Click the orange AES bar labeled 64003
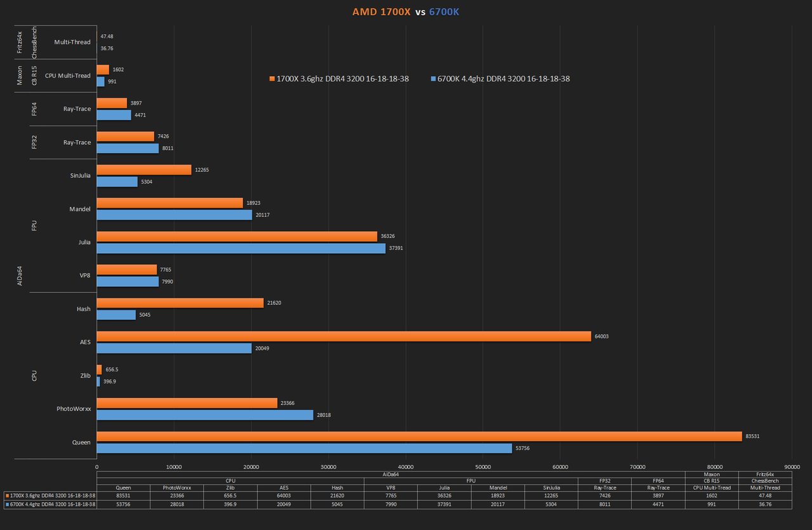The width and height of the screenshot is (812, 530). tap(343, 336)
